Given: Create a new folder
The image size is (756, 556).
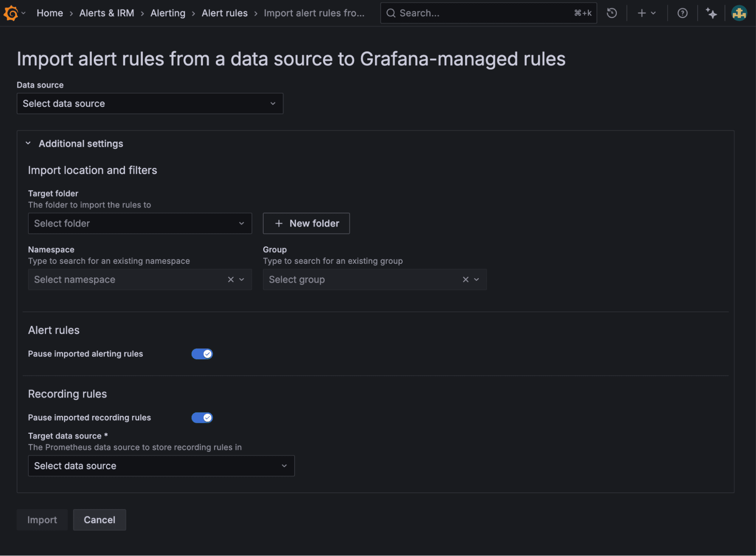Looking at the screenshot, I should click(306, 223).
